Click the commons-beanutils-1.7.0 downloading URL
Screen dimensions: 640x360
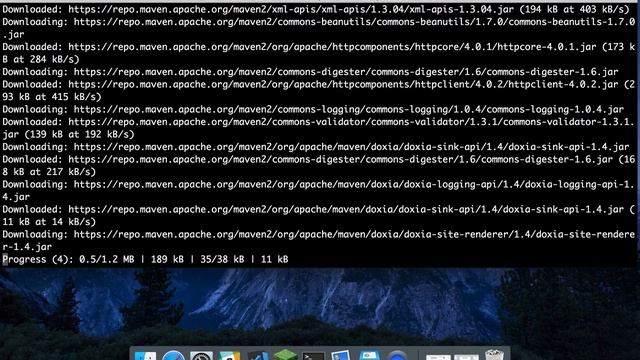click(x=354, y=22)
